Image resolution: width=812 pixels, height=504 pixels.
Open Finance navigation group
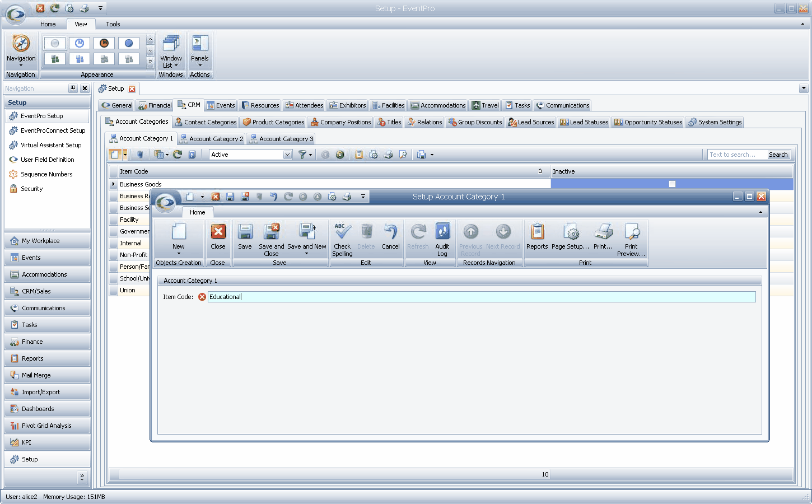[47, 342]
